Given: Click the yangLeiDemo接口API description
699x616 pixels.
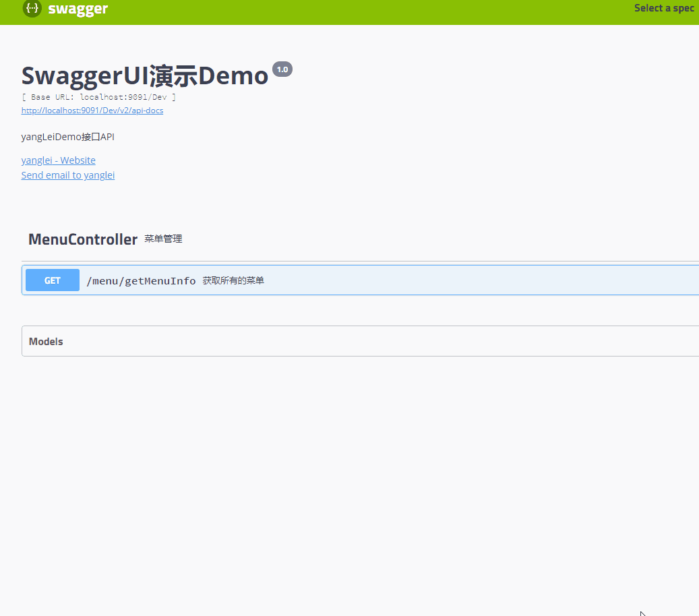Looking at the screenshot, I should tap(67, 136).
